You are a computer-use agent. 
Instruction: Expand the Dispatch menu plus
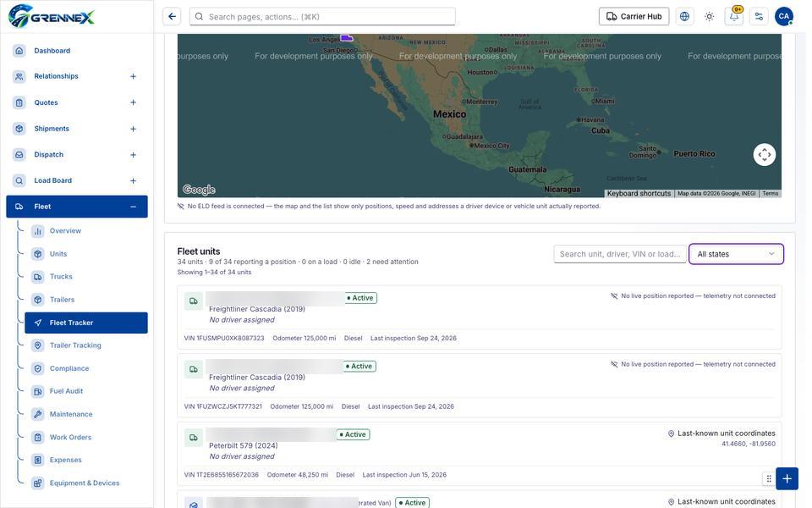click(133, 154)
